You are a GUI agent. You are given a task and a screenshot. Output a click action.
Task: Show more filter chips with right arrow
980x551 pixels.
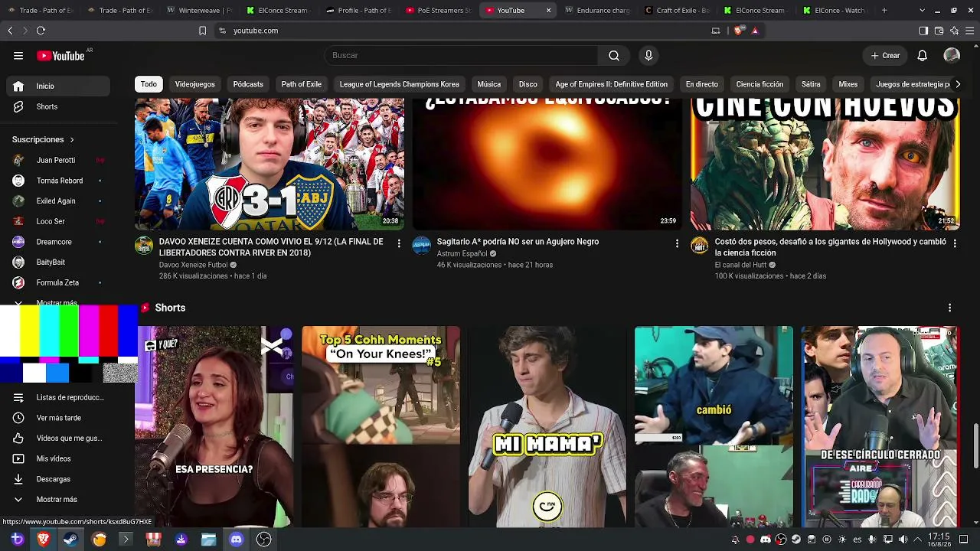point(957,84)
